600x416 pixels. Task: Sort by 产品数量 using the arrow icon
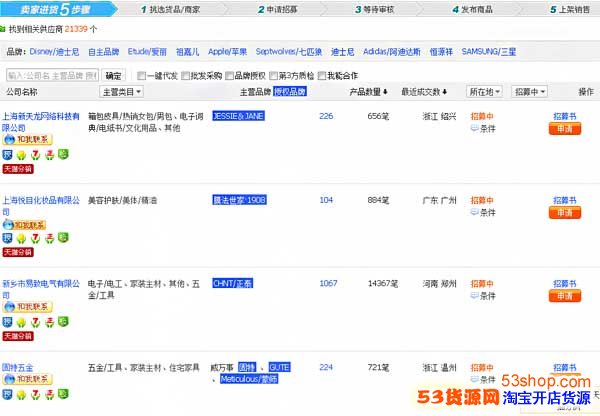385,92
